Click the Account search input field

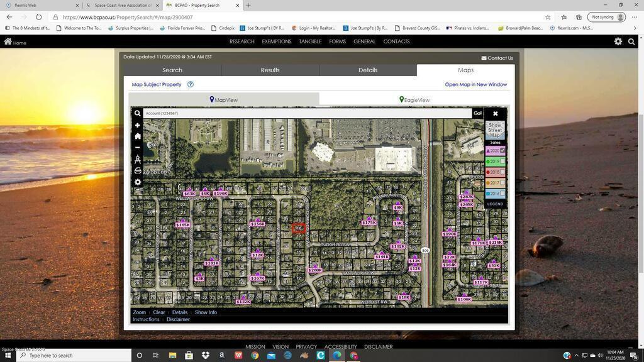click(307, 114)
